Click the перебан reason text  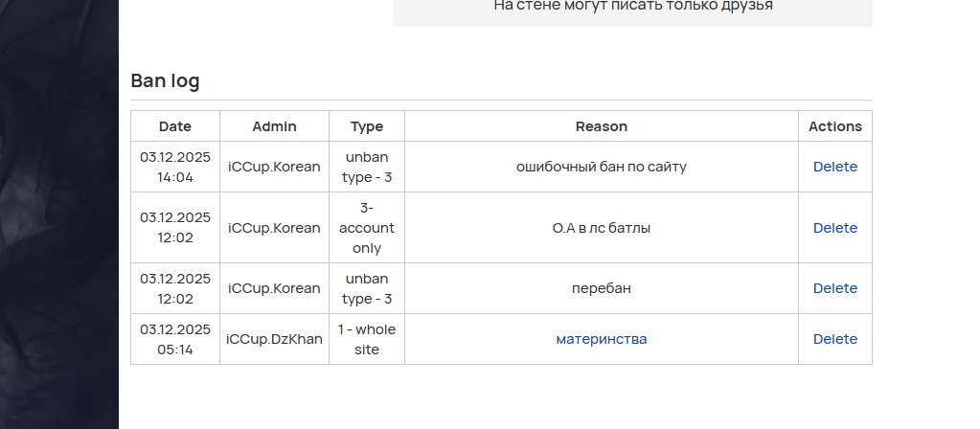coord(602,288)
